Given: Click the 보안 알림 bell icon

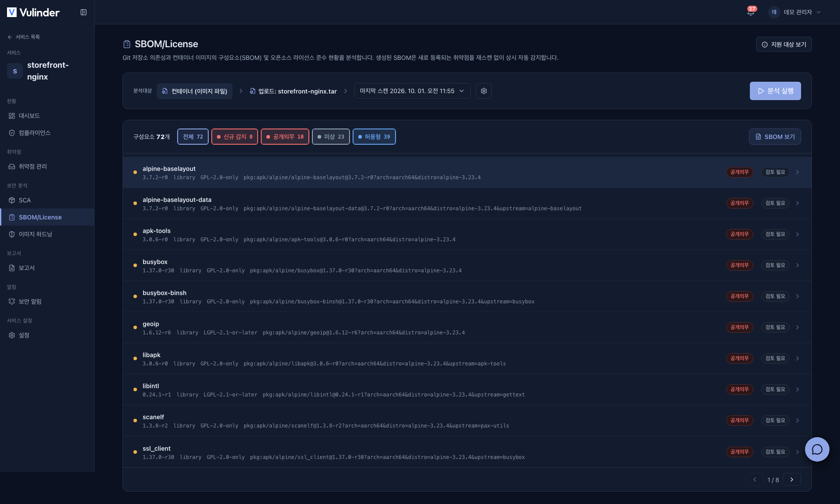Looking at the screenshot, I should pyautogui.click(x=12, y=302).
